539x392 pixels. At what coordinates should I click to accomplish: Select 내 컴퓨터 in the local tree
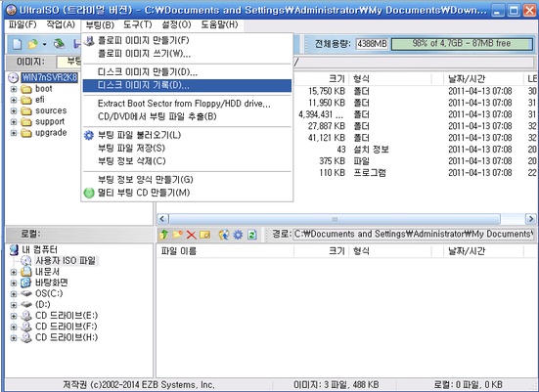pos(39,250)
